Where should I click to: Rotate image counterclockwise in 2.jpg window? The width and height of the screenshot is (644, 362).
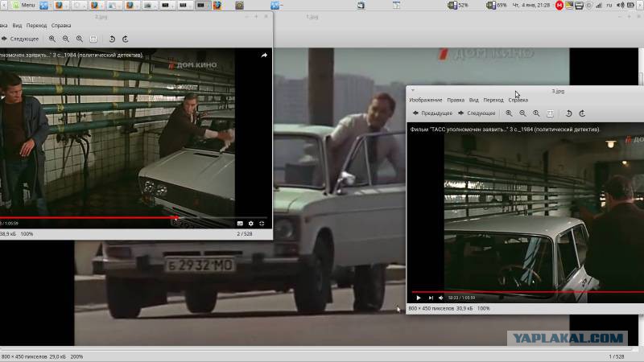click(x=112, y=39)
